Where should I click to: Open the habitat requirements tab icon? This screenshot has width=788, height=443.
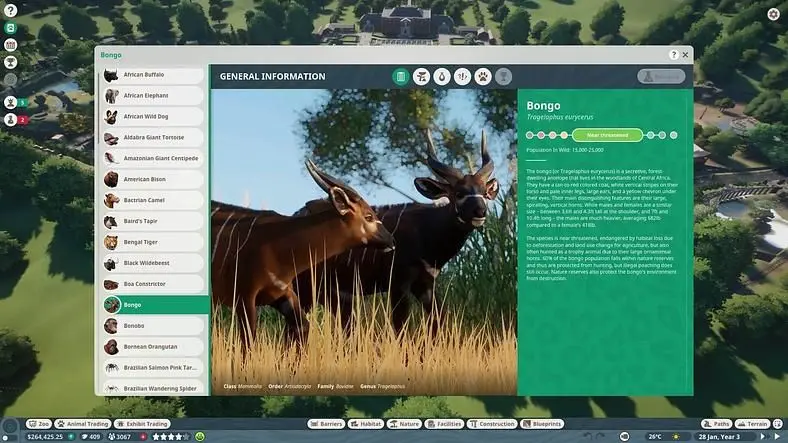click(421, 76)
